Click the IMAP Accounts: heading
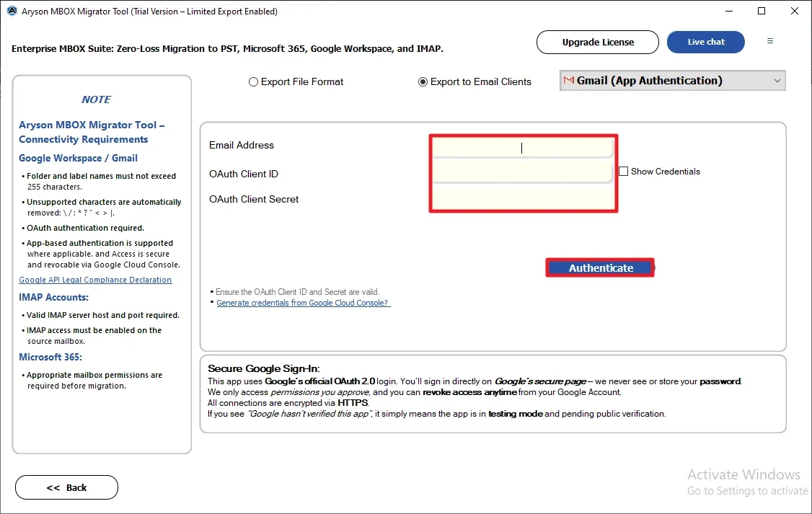Viewport: 812px width, 514px height. point(54,298)
